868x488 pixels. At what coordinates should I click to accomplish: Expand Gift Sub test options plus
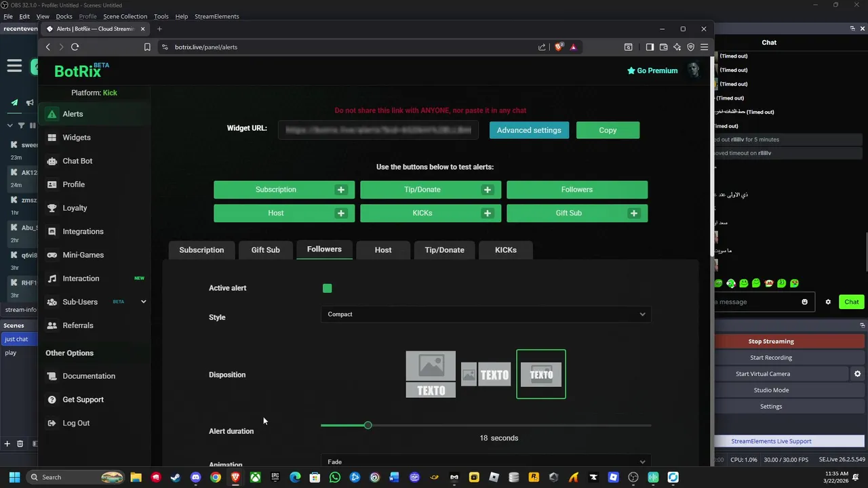pos(634,213)
